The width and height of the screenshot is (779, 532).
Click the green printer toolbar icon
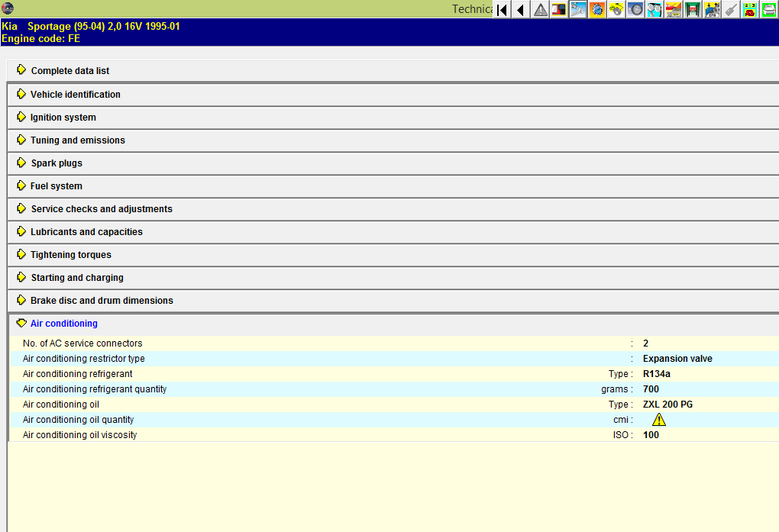coord(769,9)
